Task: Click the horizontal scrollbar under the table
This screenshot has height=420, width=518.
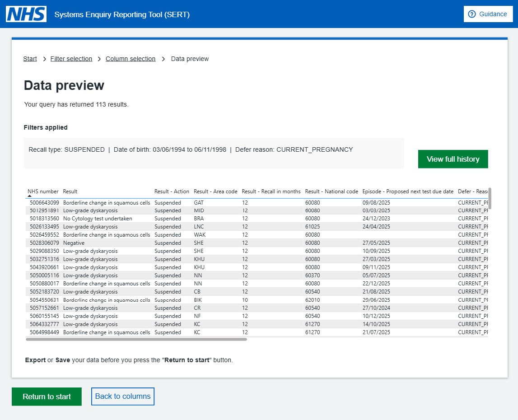Action: pos(136,339)
